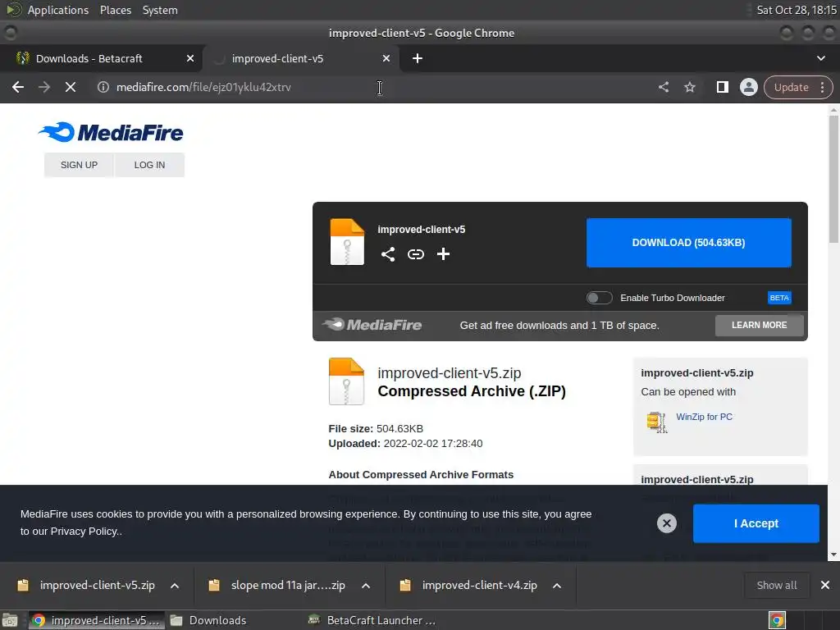Switch to BetaCraft Launcher in taskbar
The image size is (840, 630).
point(373,620)
